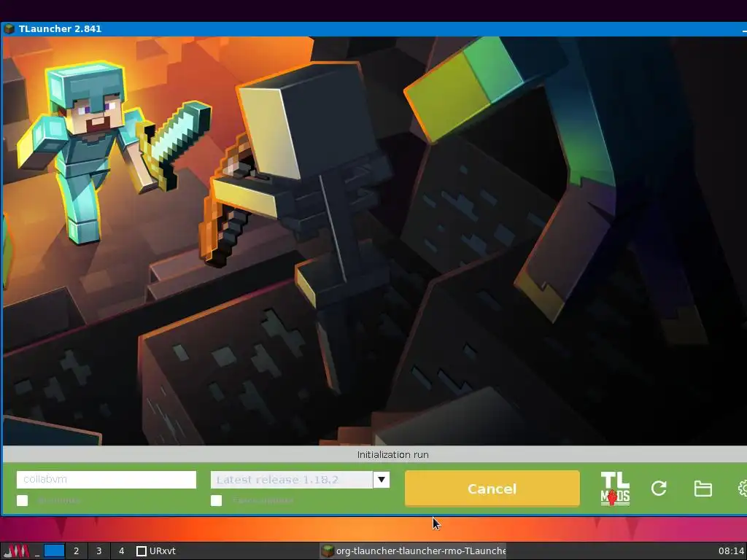This screenshot has height=560, width=747.
Task: Open the Latest release 1.18.2 combo box
Action: tap(300, 480)
